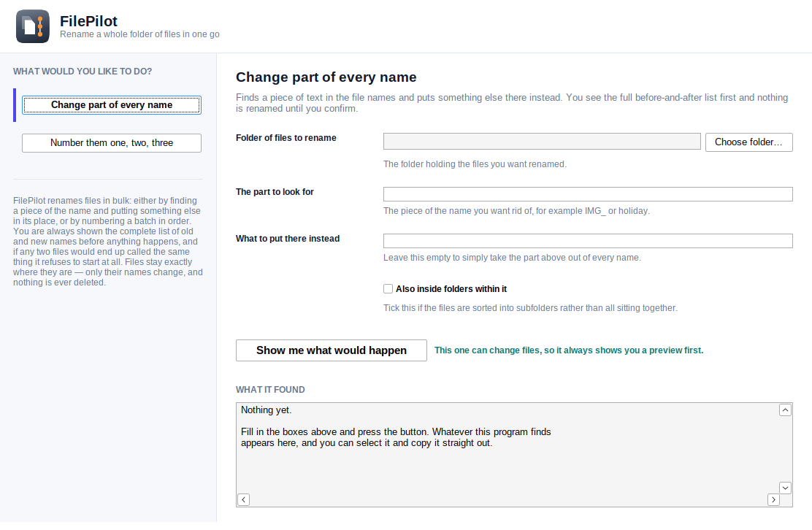Switch to Number them one, two, three mode
The width and height of the screenshot is (812, 530).
[x=111, y=143]
